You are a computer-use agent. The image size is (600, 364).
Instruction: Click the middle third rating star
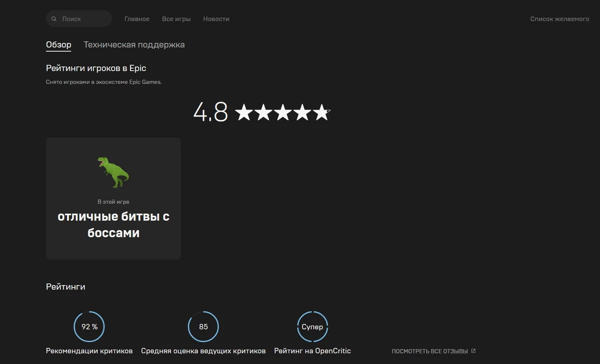[x=282, y=113]
